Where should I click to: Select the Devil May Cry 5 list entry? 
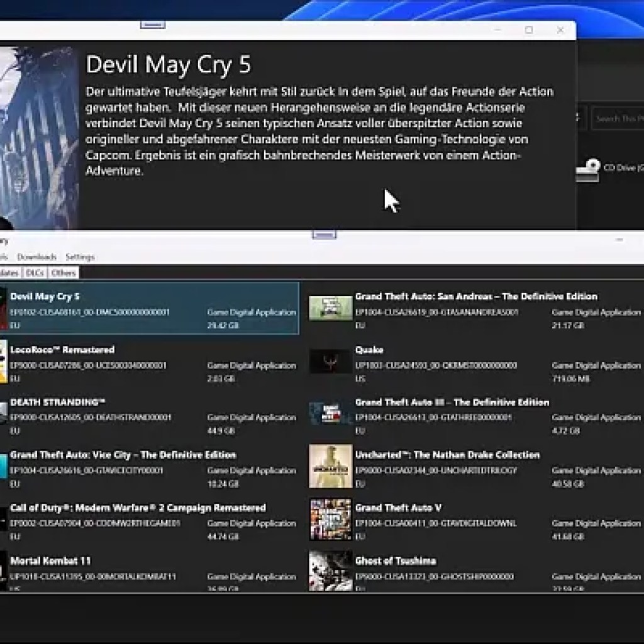(150, 308)
